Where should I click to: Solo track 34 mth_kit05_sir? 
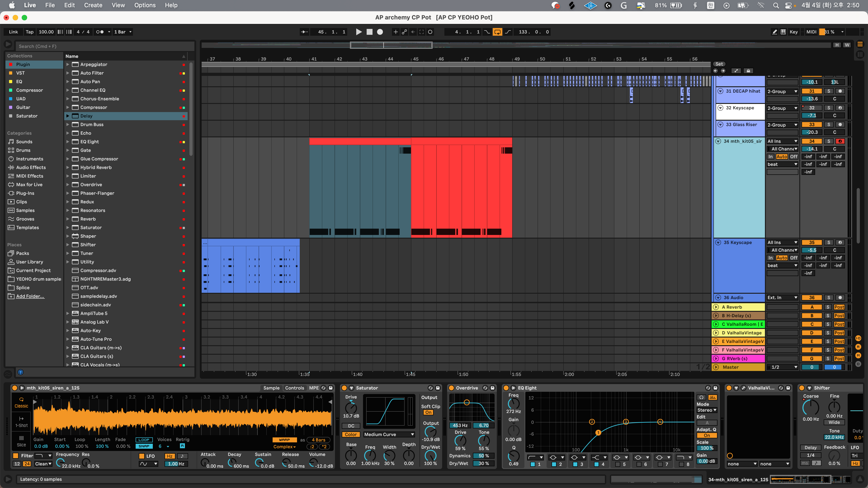click(829, 141)
